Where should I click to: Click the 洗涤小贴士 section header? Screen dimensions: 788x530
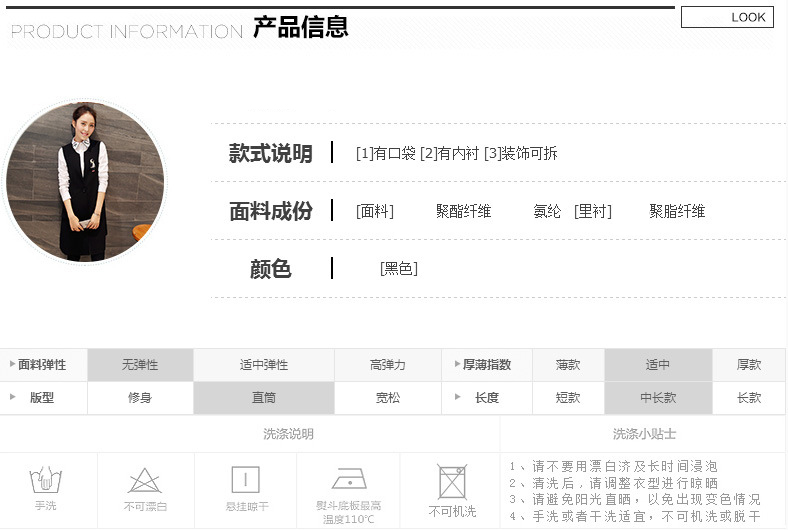pyautogui.click(x=644, y=434)
